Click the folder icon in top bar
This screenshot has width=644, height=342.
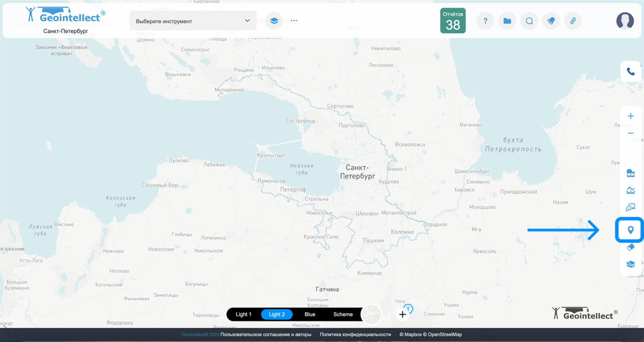[x=507, y=21]
